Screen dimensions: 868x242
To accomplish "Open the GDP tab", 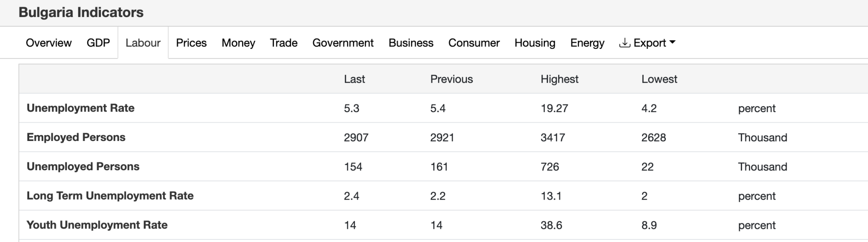I will pos(98,43).
